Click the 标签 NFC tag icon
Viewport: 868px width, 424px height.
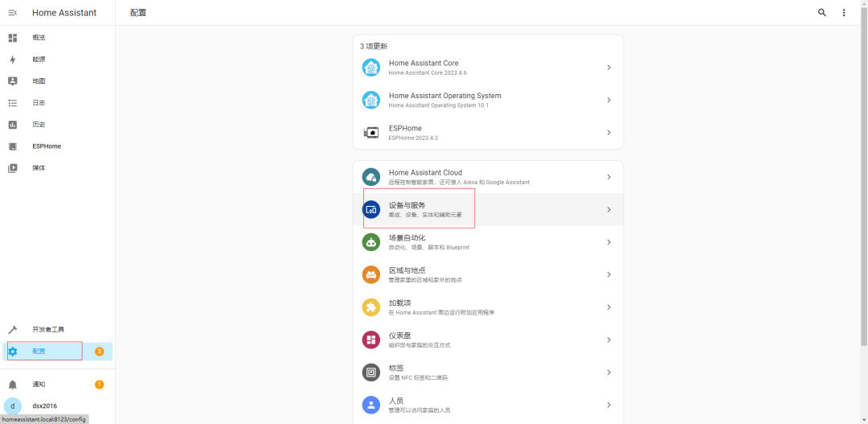click(371, 373)
